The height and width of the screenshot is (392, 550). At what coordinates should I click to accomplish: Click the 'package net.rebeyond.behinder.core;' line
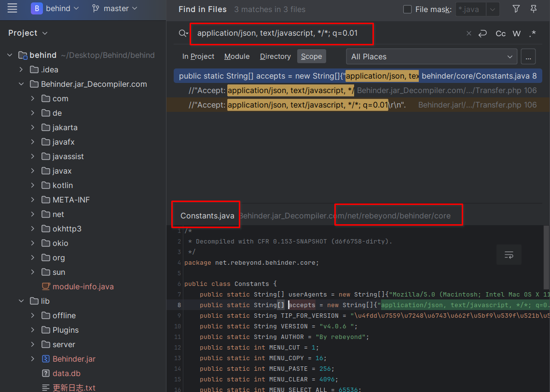coord(251,263)
